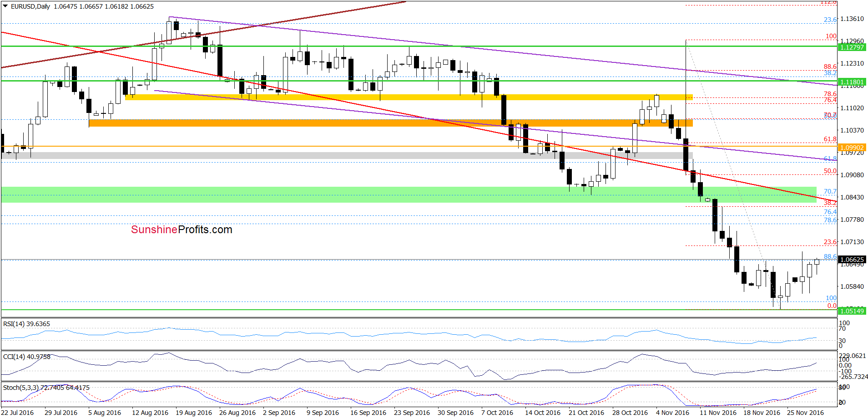Select the green 1.11801 price label
The image size is (868, 419).
click(x=852, y=82)
